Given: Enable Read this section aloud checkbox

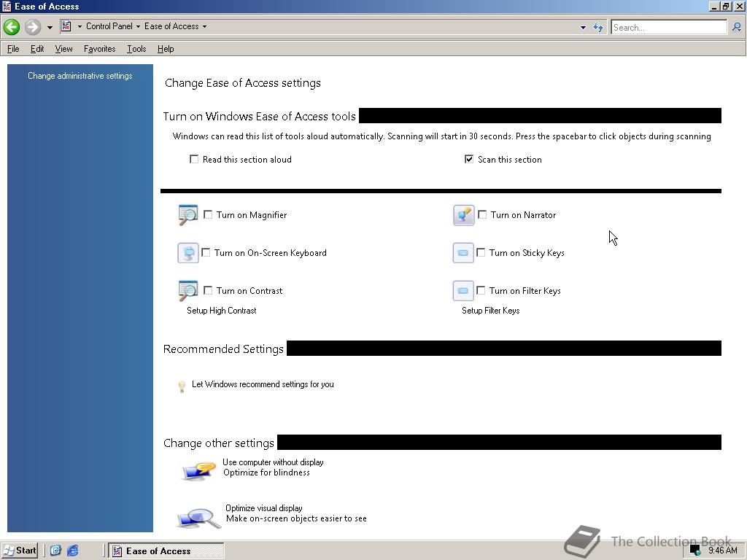Looking at the screenshot, I should click(194, 159).
